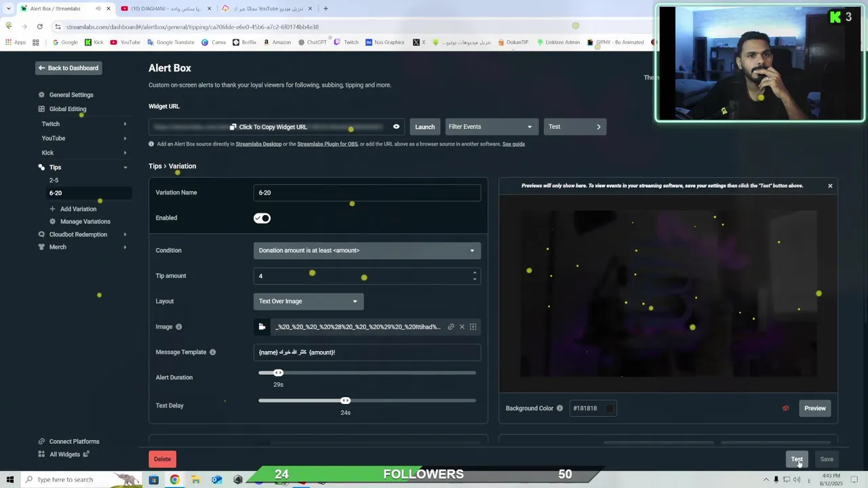
Task: Click the Launch button
Action: click(425, 127)
